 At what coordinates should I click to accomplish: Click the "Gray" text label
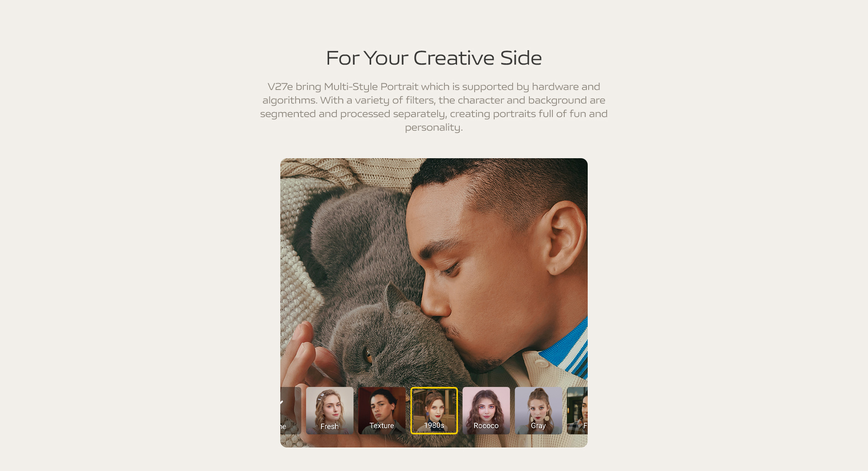tap(538, 426)
